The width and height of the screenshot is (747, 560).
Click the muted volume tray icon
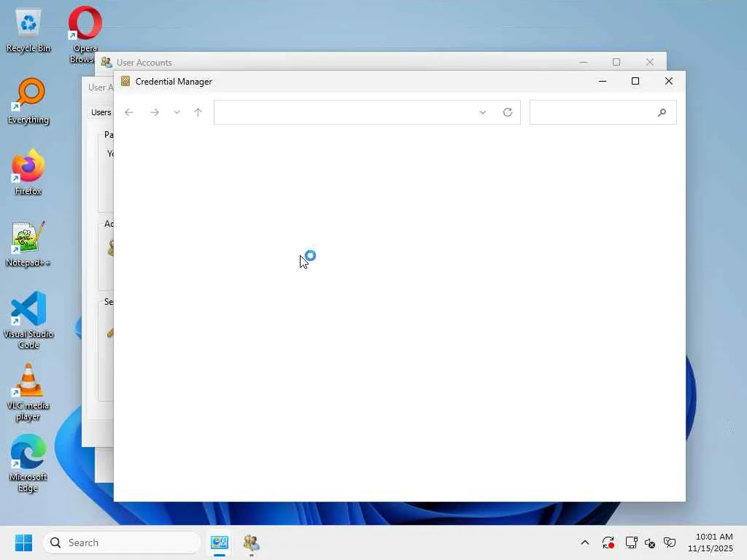click(x=650, y=542)
